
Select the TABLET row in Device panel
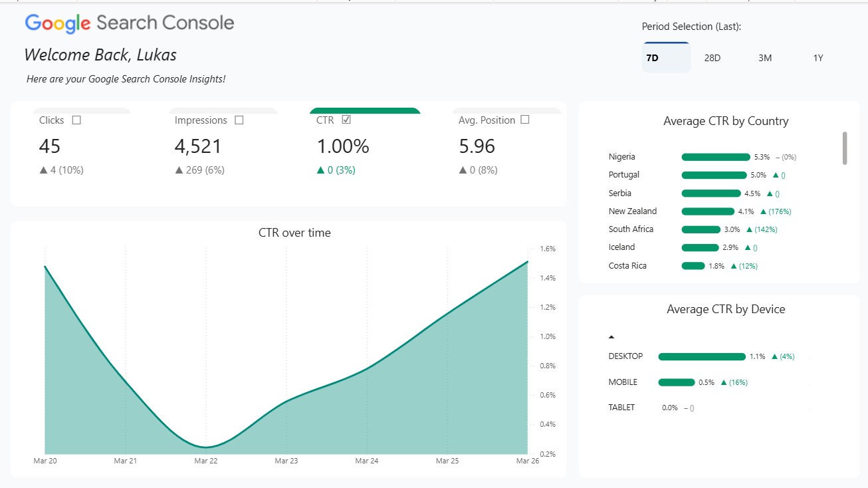[x=621, y=408]
